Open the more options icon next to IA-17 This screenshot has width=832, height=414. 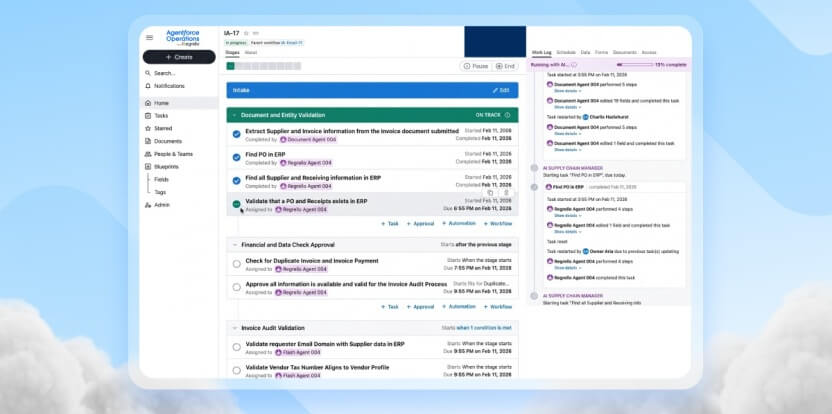(x=255, y=33)
